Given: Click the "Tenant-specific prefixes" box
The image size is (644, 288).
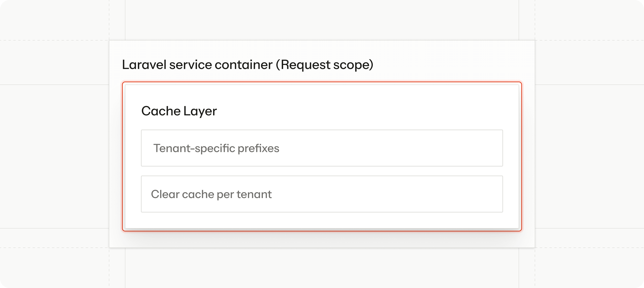Looking at the screenshot, I should (322, 148).
